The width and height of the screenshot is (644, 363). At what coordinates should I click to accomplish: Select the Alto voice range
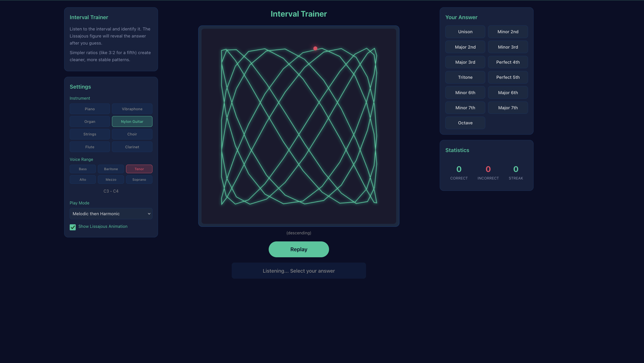point(83,179)
